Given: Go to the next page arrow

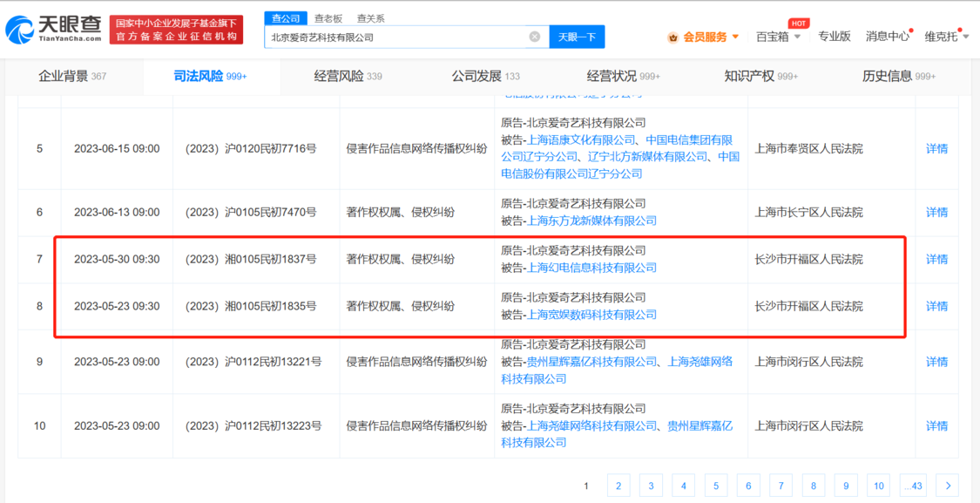Looking at the screenshot, I should (948, 485).
